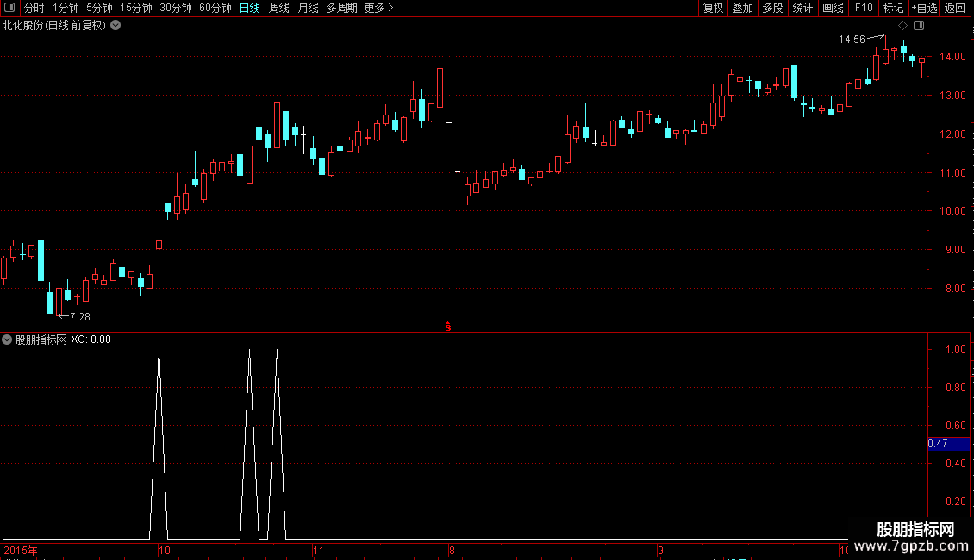Open 多周期 multi-period view

pos(341,8)
